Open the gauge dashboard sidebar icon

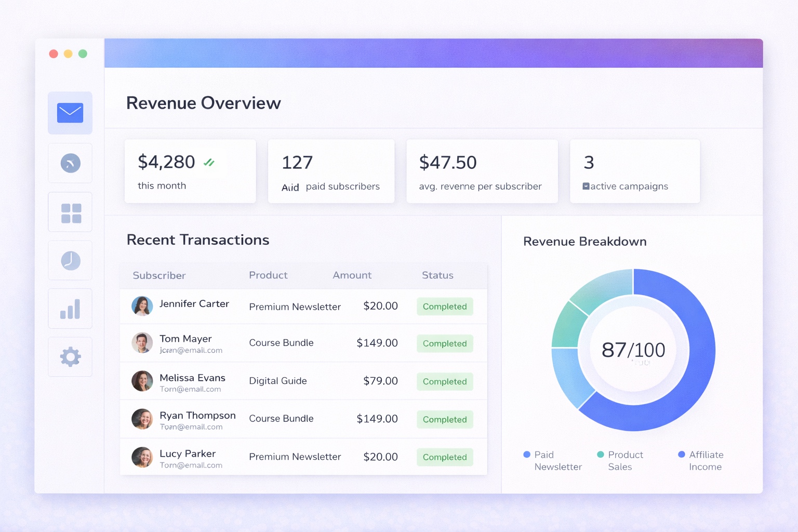(70, 163)
